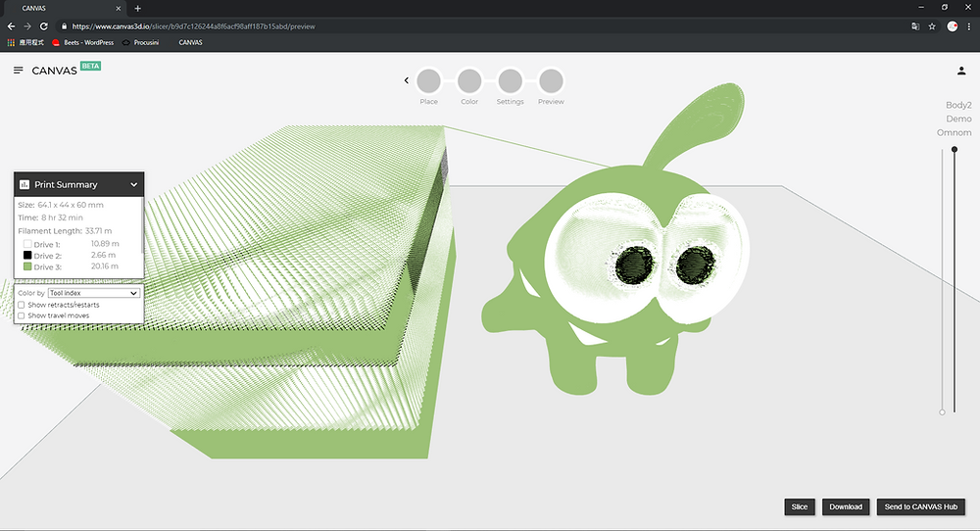Close the CANVAS browser tab
Screen dimensions: 980x531
tap(119, 8)
